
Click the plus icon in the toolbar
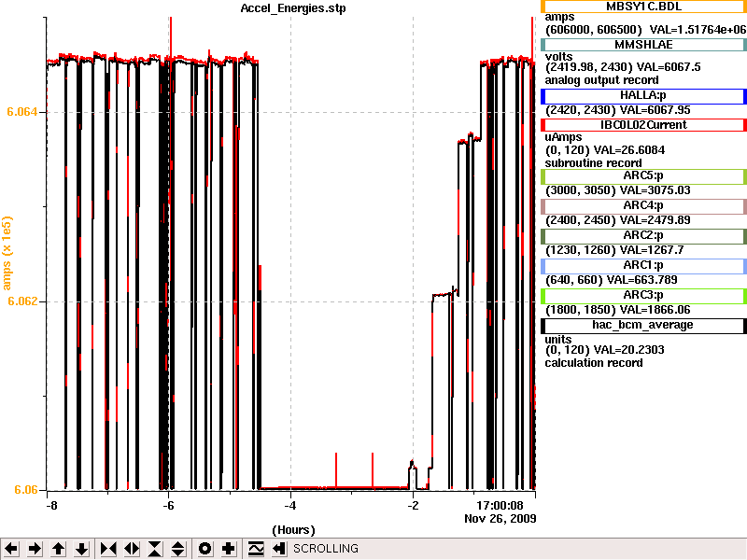[x=229, y=549]
